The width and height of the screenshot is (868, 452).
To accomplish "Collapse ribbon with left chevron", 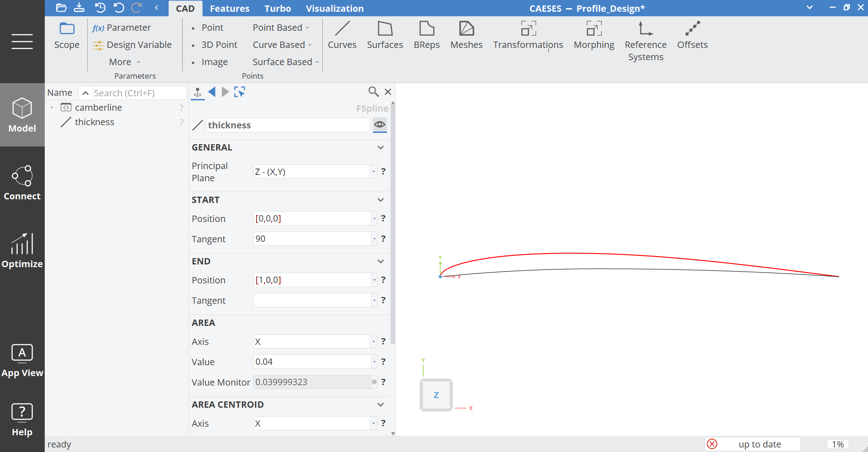I will pos(156,8).
